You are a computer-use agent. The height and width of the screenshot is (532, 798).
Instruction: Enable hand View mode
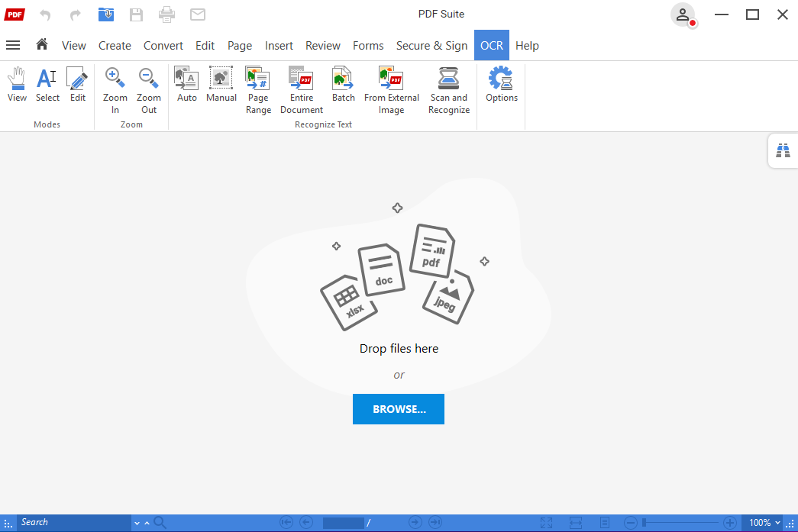pos(17,85)
